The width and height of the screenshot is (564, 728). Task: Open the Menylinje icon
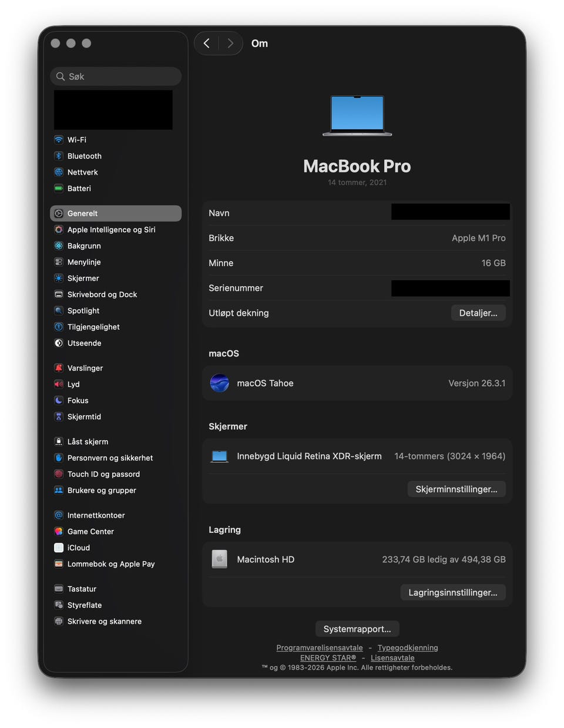point(59,262)
